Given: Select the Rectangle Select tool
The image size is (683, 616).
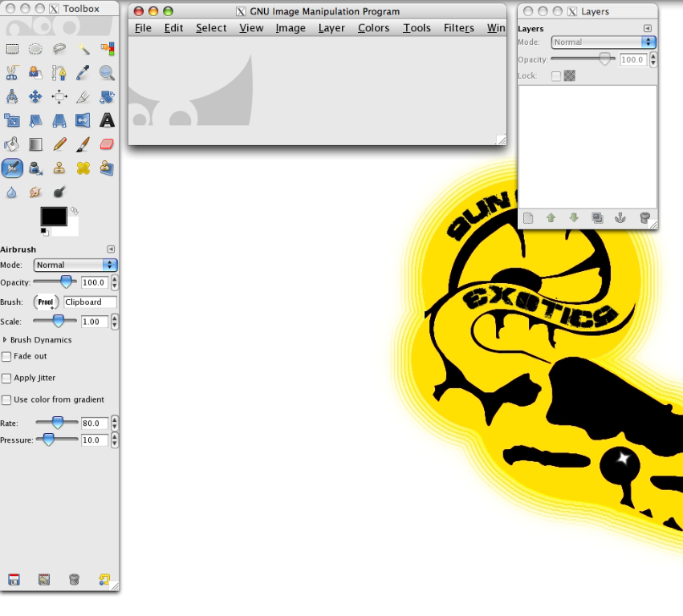Looking at the screenshot, I should 12,49.
